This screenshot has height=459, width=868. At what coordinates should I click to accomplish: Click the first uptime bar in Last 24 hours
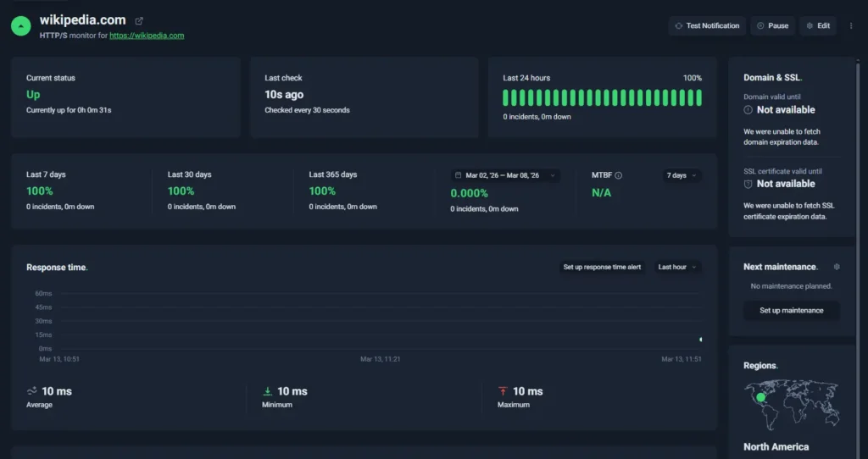click(x=505, y=98)
